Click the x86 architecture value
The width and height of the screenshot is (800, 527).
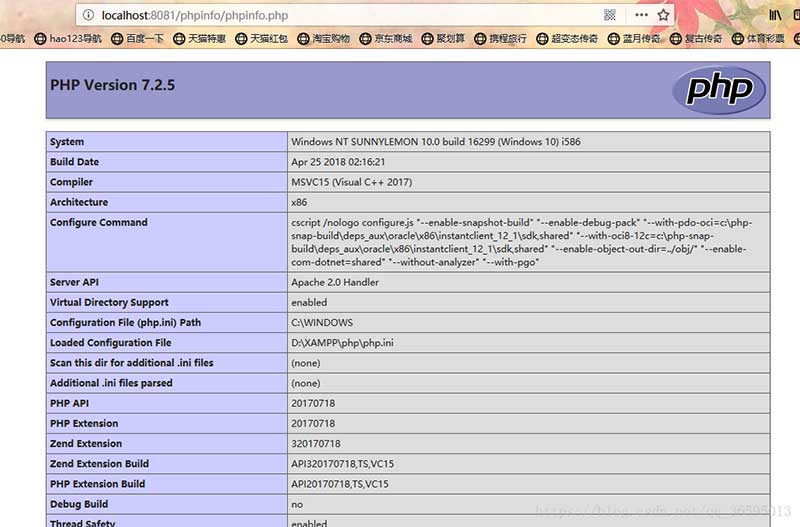pos(299,203)
